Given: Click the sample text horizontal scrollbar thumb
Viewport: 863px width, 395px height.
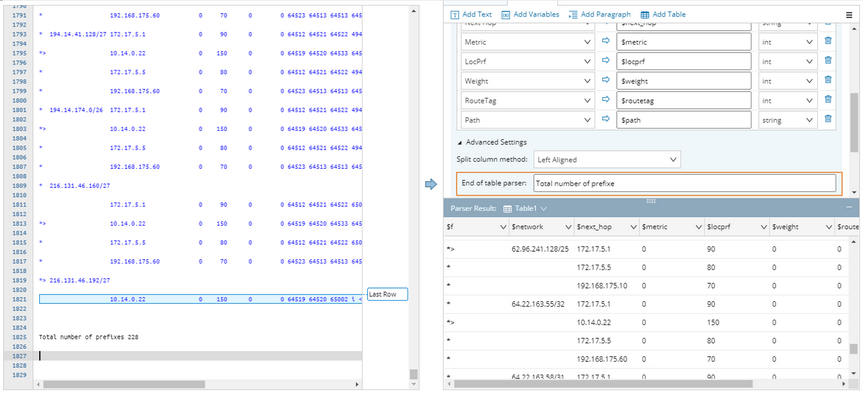Looking at the screenshot, I should pos(124,384).
